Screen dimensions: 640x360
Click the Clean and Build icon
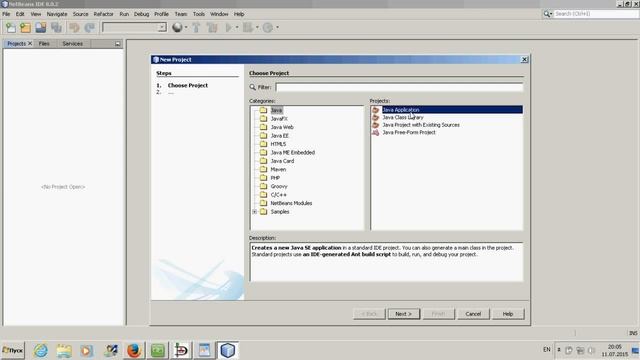[x=212, y=27]
